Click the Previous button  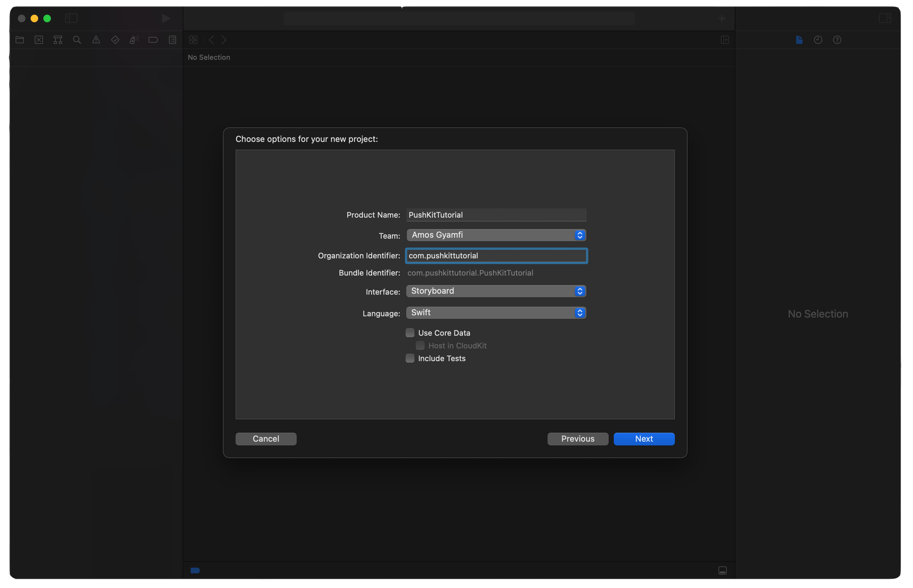click(577, 439)
